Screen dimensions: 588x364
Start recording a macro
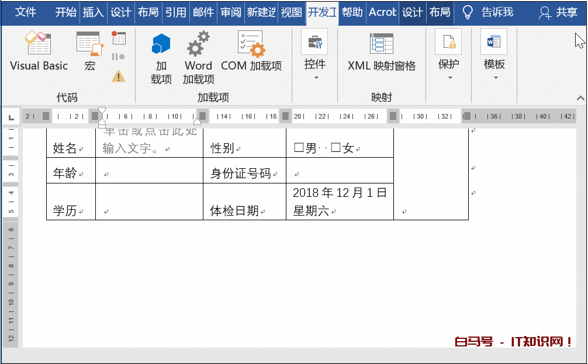[119, 39]
